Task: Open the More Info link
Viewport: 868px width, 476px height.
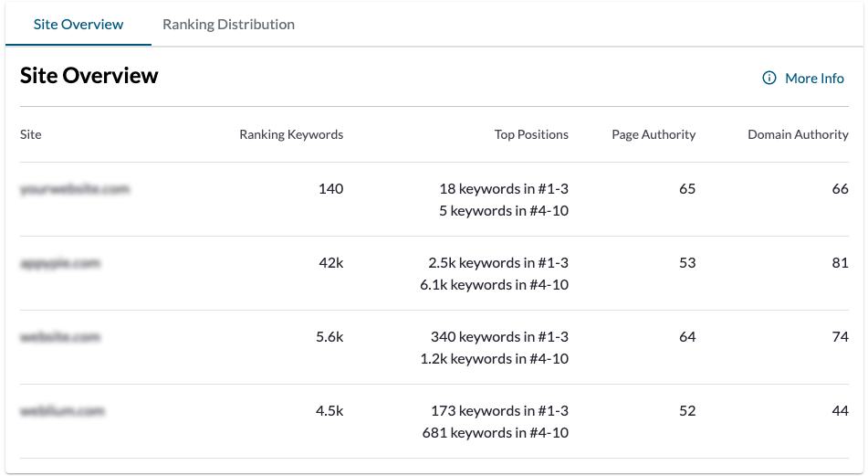Action: coord(814,79)
